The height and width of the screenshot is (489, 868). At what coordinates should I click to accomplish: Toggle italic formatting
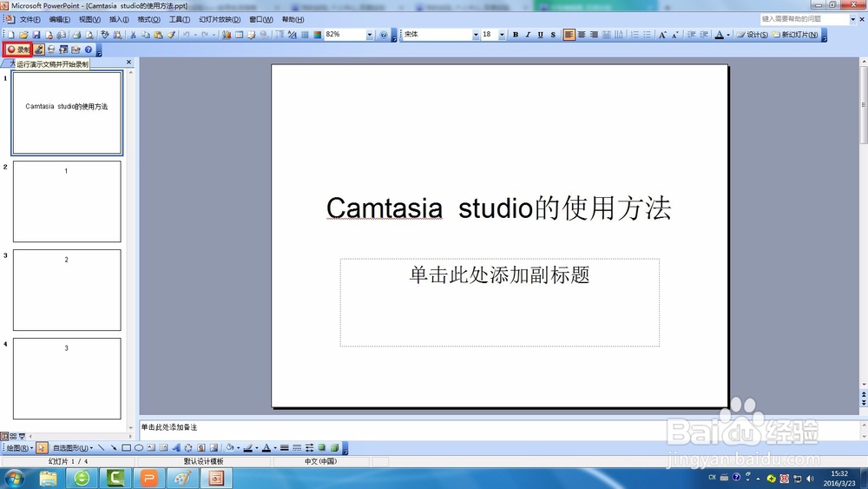pyautogui.click(x=528, y=35)
